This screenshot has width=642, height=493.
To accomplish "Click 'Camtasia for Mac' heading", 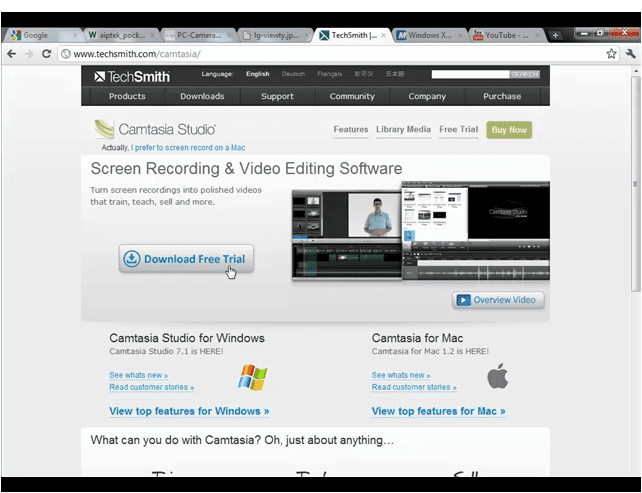I will click(417, 338).
